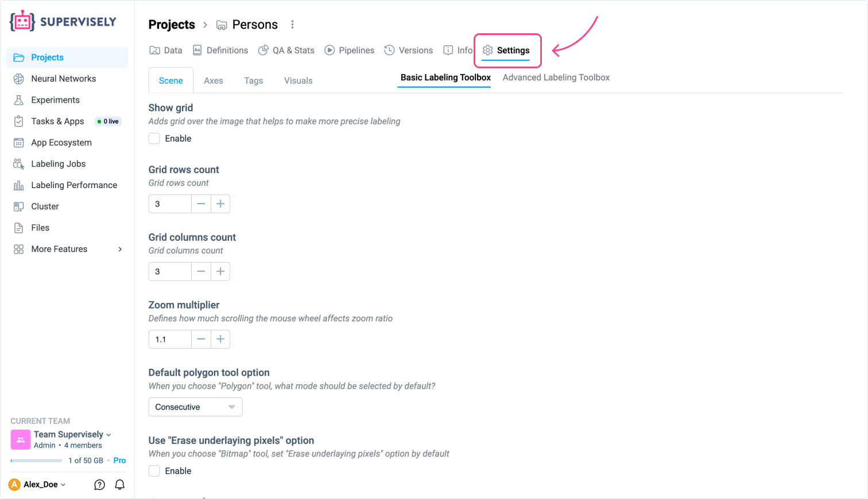
Task: Open the Files section
Action: coord(40,228)
